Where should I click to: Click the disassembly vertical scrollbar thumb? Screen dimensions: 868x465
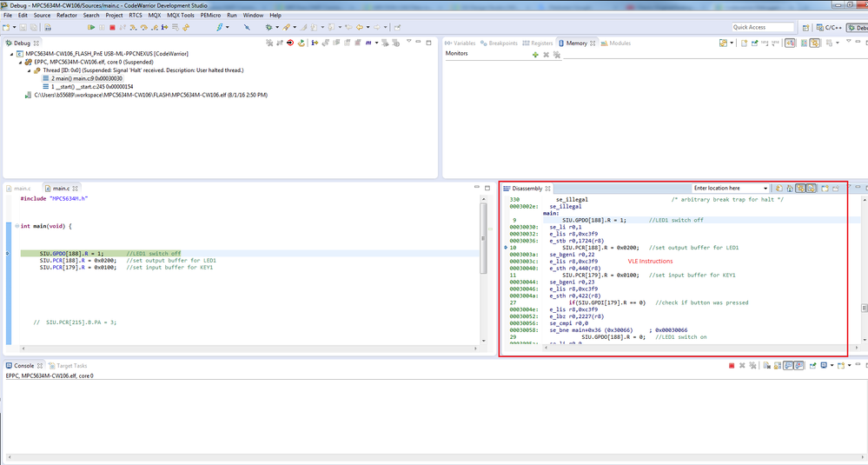(865, 308)
